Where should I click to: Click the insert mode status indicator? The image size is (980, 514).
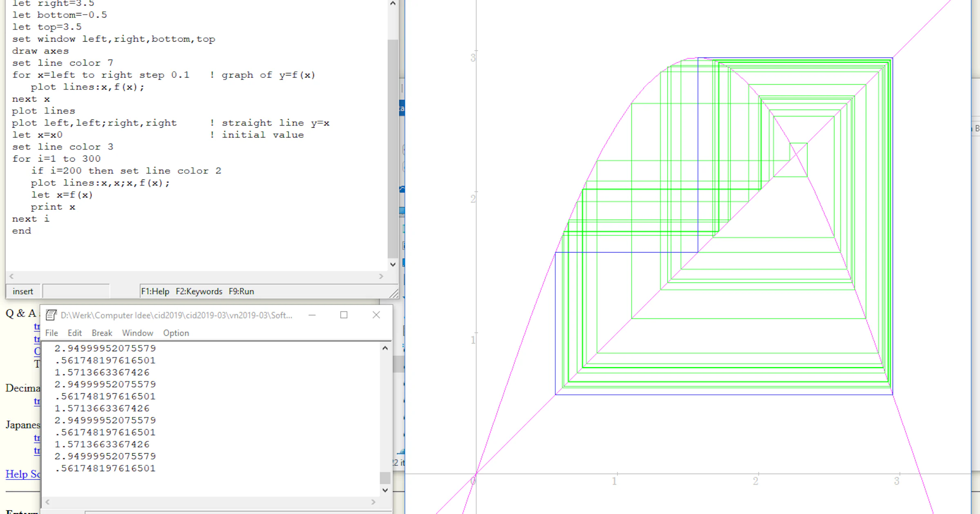(x=23, y=291)
